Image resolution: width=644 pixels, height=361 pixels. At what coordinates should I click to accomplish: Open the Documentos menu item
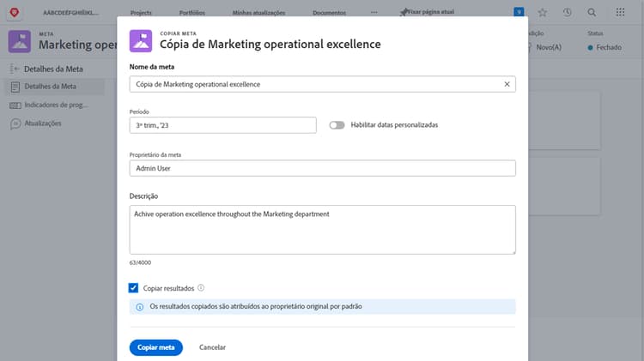(x=329, y=13)
